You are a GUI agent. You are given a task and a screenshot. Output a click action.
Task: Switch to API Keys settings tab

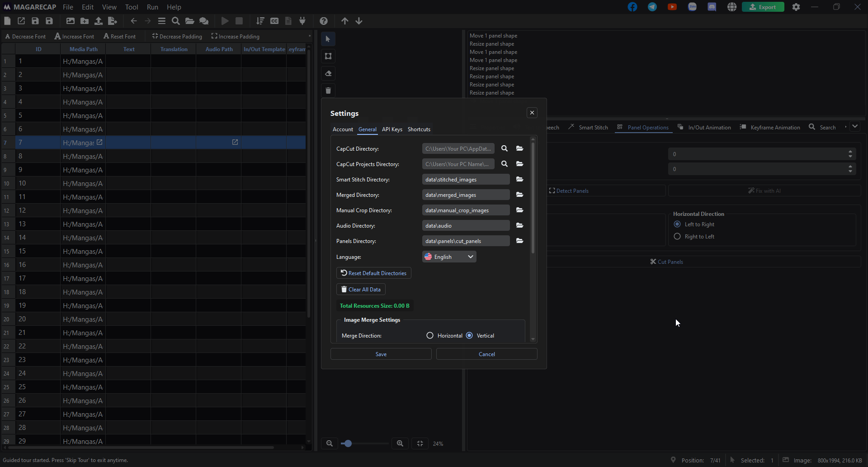[x=392, y=129]
